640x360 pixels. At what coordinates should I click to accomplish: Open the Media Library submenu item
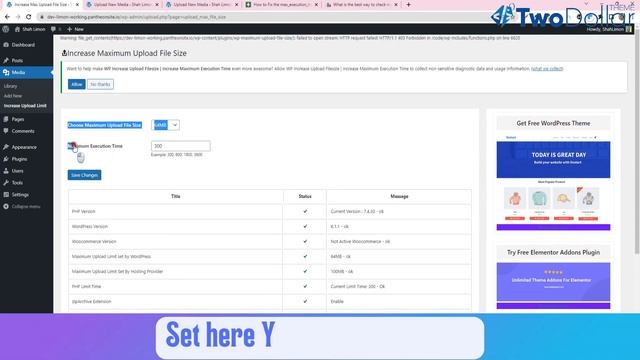click(x=11, y=86)
